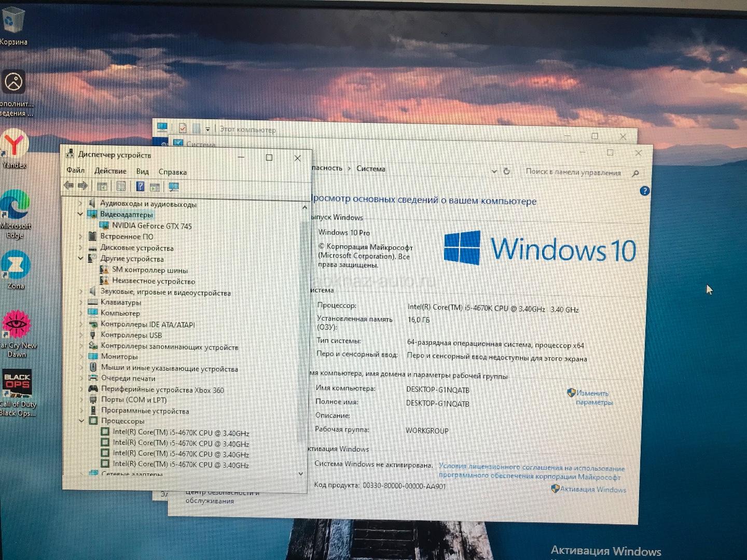Screen dimensions: 747x560
Task: Select the NVIDIA GeForce GTX 745 device
Action: coord(151,226)
